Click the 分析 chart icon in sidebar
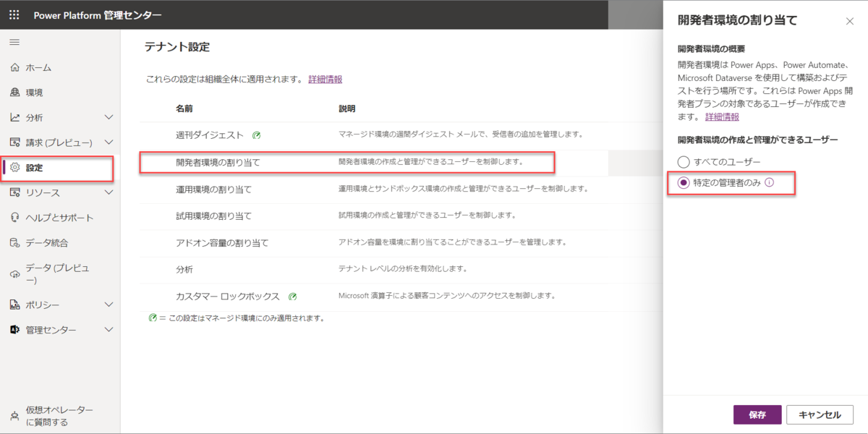The image size is (868, 434). (14, 117)
